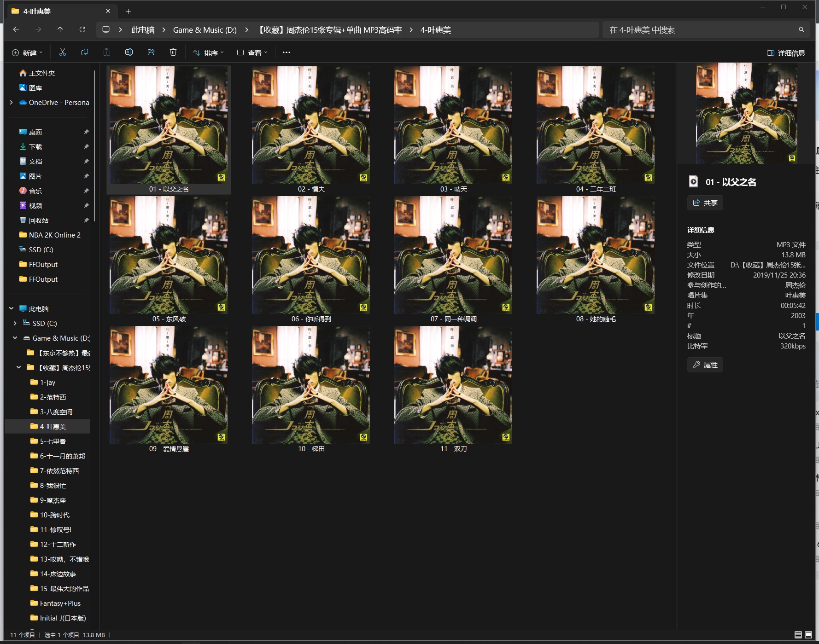
Task: Select the file 04 - 三年二班
Action: click(x=596, y=130)
